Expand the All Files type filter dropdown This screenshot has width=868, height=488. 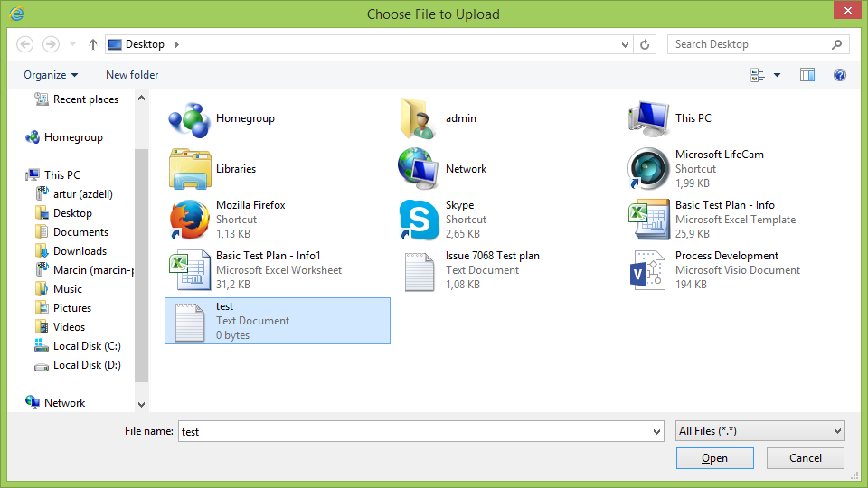coord(759,431)
